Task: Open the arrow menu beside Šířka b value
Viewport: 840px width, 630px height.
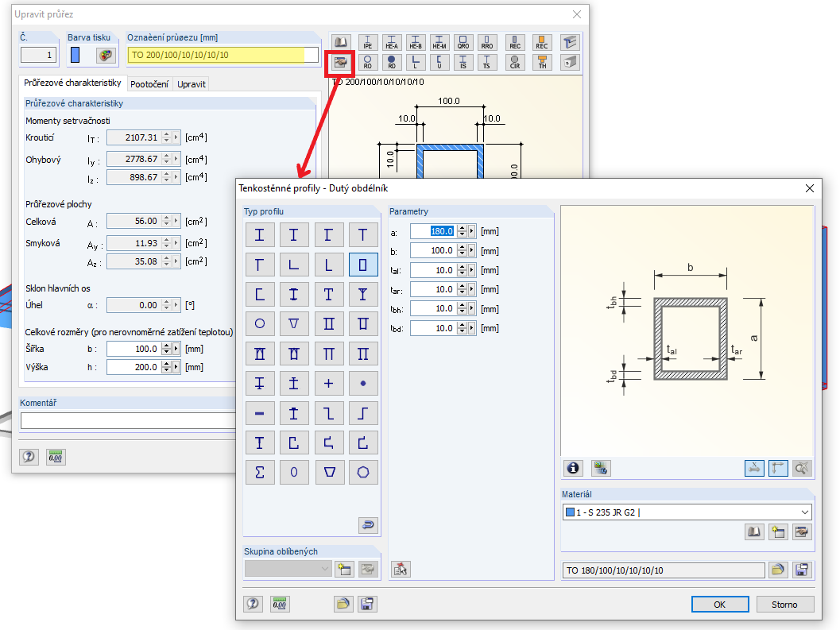Action: (x=176, y=349)
